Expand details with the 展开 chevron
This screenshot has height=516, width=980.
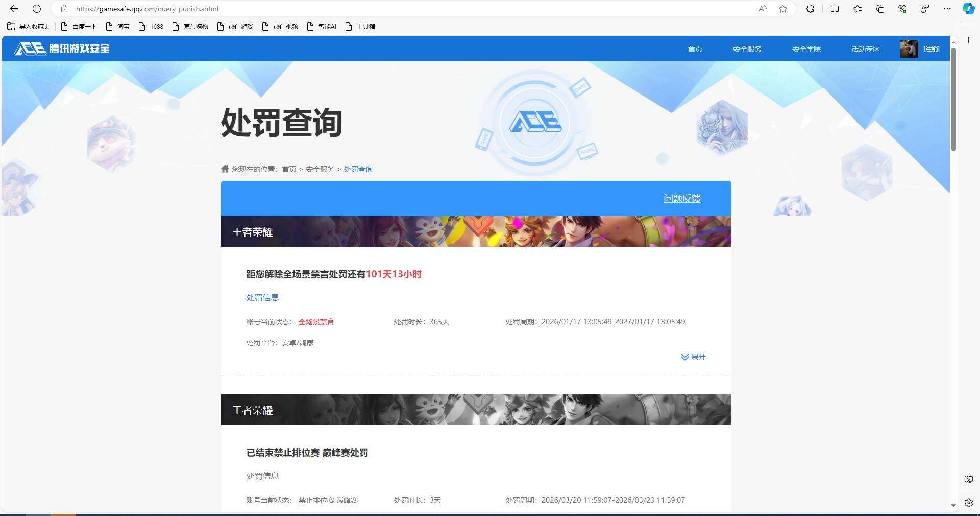point(693,357)
